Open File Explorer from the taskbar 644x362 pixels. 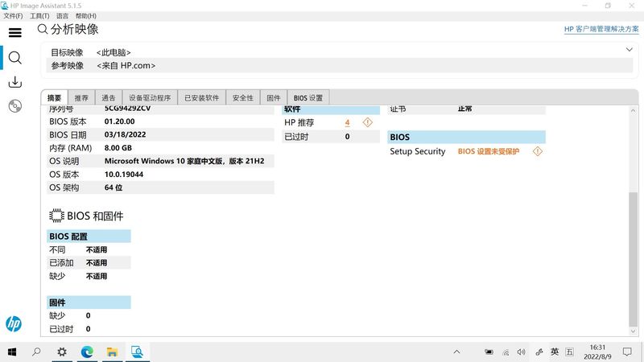(112, 352)
